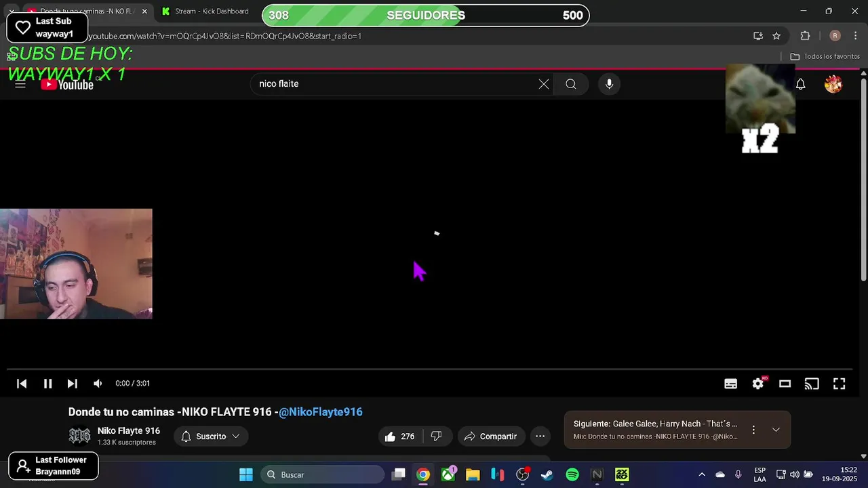The image size is (868, 488).
Task: Start a voice search with the microphone
Action: [x=609, y=84]
